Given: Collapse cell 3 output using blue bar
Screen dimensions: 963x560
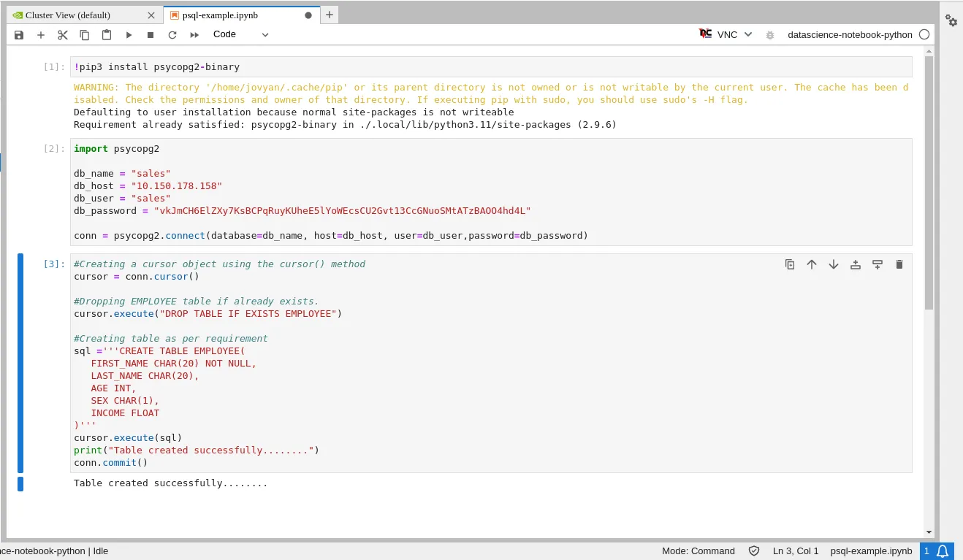Looking at the screenshot, I should (20, 483).
